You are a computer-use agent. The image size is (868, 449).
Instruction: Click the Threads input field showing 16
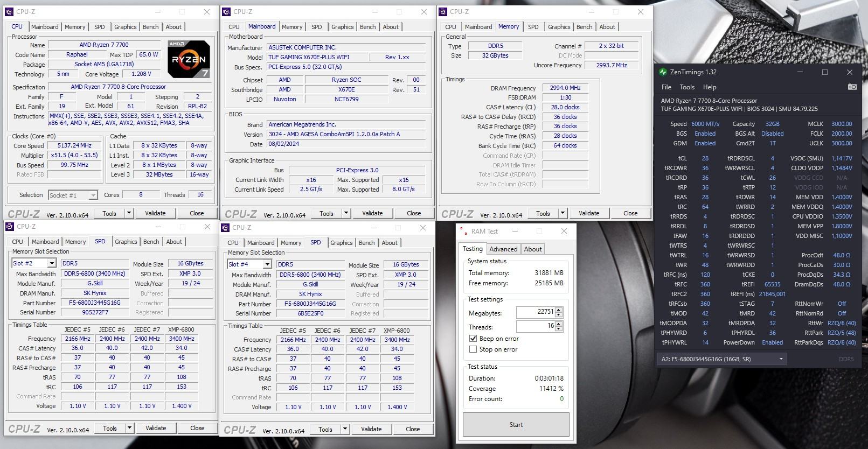pyautogui.click(x=536, y=326)
